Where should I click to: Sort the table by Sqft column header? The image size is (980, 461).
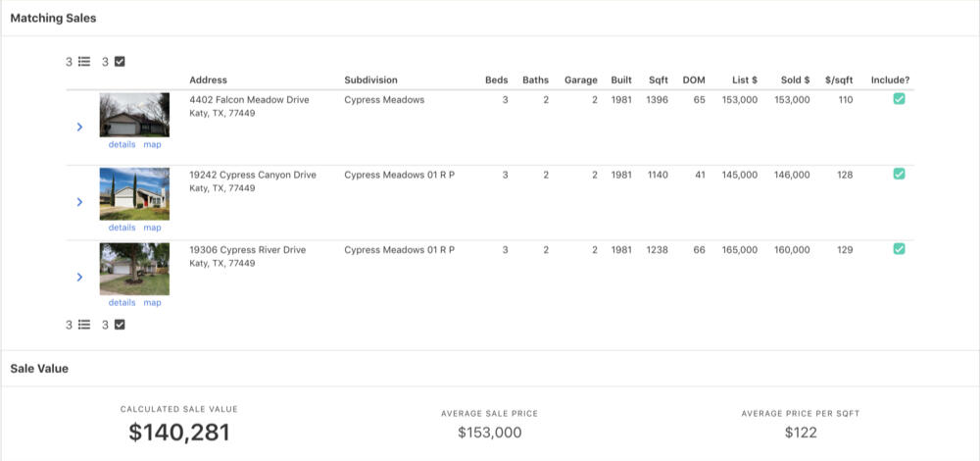(658, 79)
